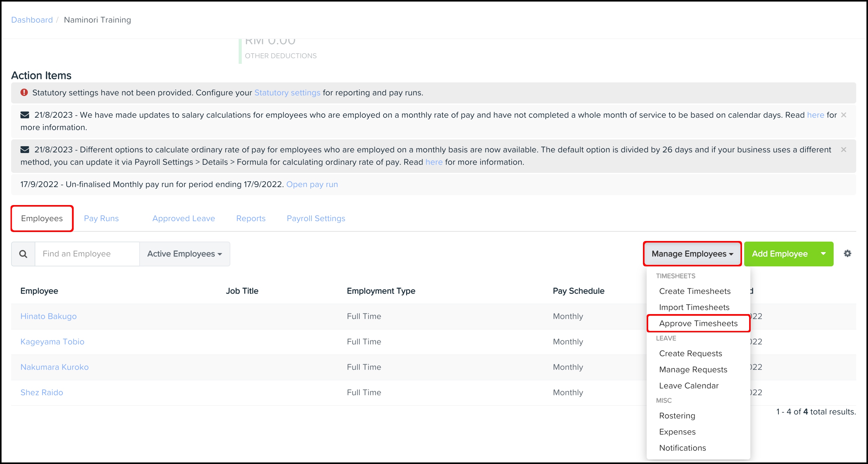Open the gear settings icon
868x464 pixels.
pos(848,254)
